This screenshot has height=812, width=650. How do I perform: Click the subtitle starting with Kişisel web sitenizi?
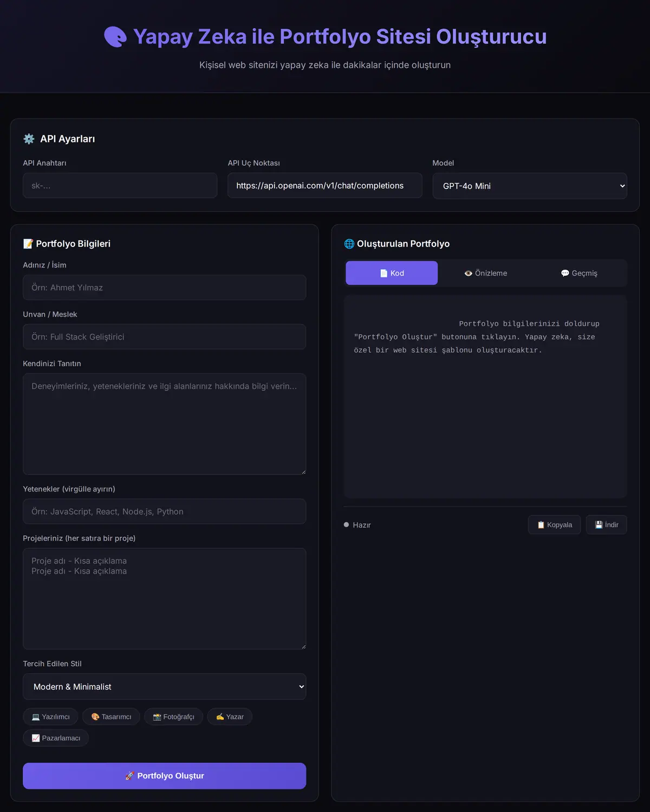pyautogui.click(x=325, y=65)
